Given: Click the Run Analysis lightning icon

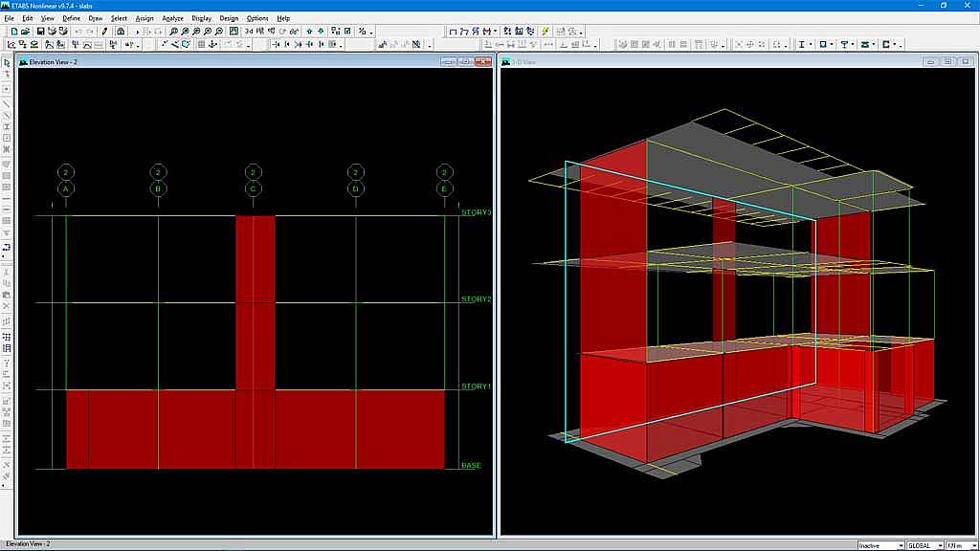Looking at the screenshot, I should pos(546,31).
